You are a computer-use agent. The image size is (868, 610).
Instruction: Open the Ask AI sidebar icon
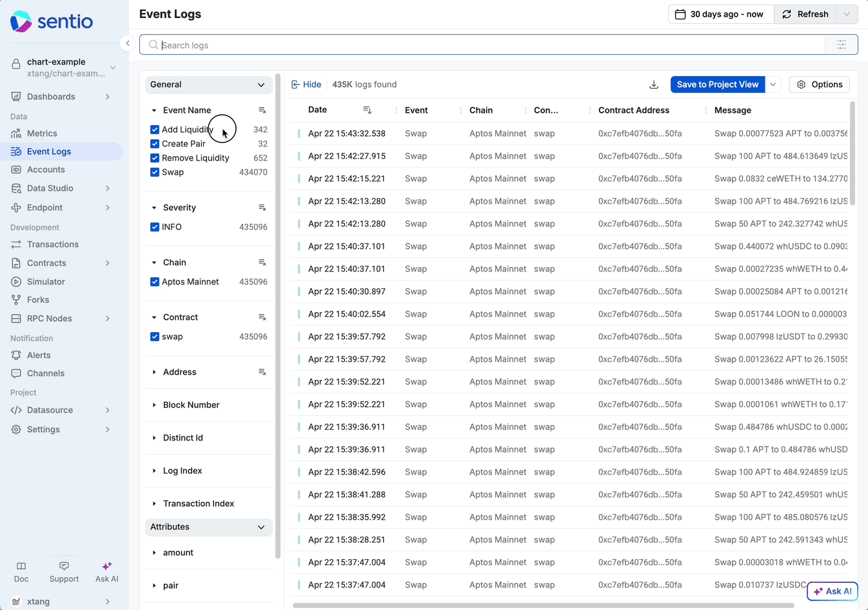tap(107, 566)
